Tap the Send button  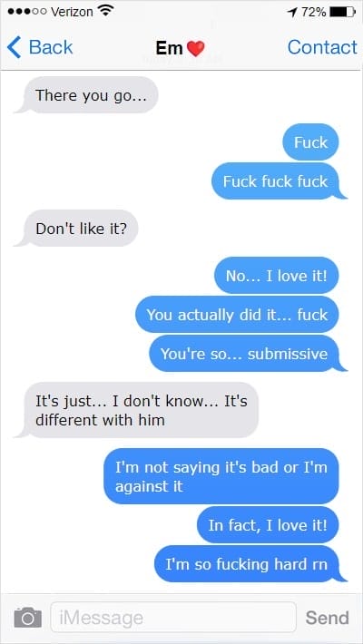click(x=328, y=618)
